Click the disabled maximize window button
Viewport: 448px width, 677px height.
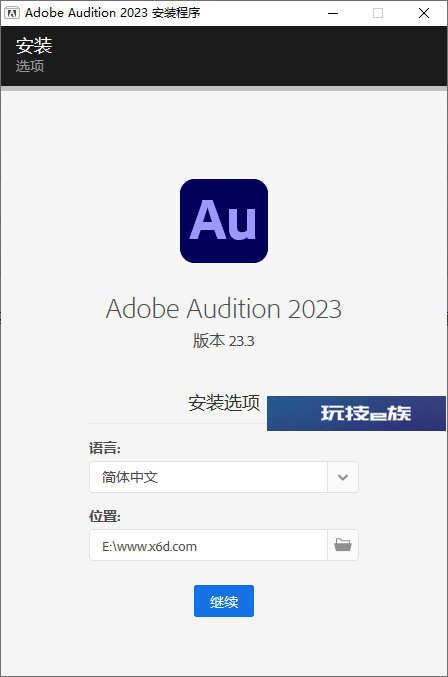pyautogui.click(x=378, y=13)
